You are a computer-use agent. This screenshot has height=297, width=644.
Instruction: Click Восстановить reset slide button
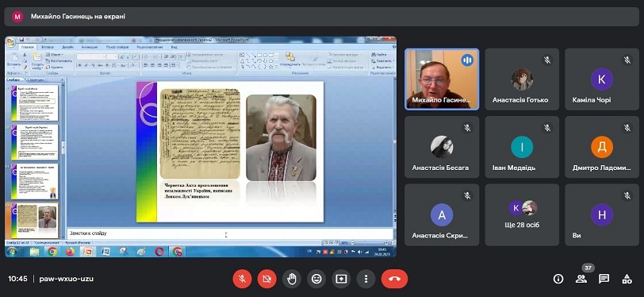tap(59, 60)
